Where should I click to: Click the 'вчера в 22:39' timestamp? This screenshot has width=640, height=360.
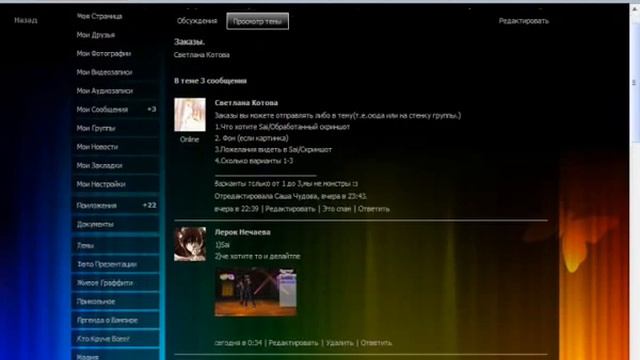click(236, 209)
